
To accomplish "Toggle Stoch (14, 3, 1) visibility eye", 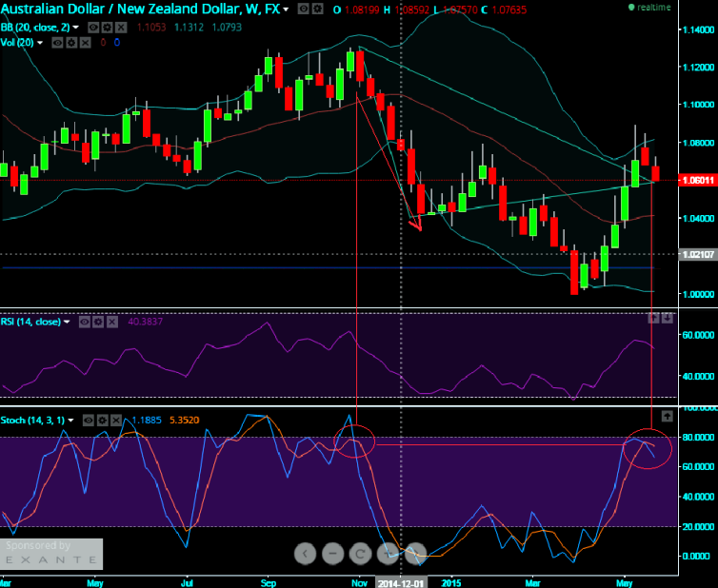I will pyautogui.click(x=89, y=420).
